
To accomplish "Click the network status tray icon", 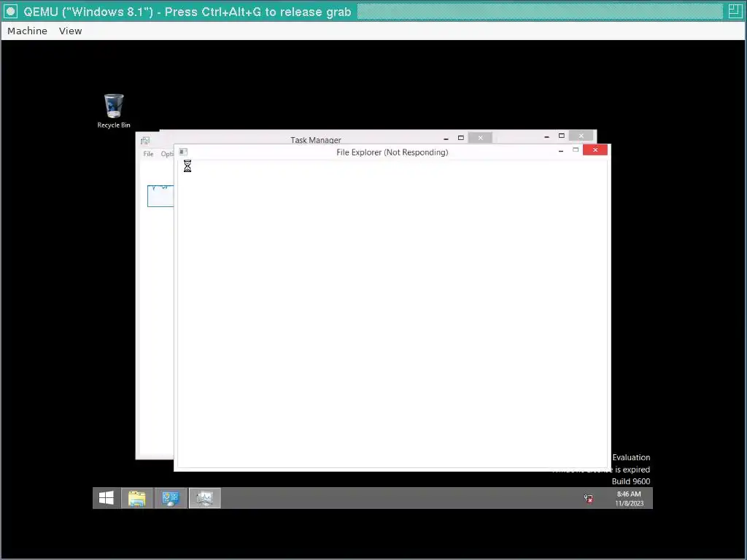I will [589, 499].
